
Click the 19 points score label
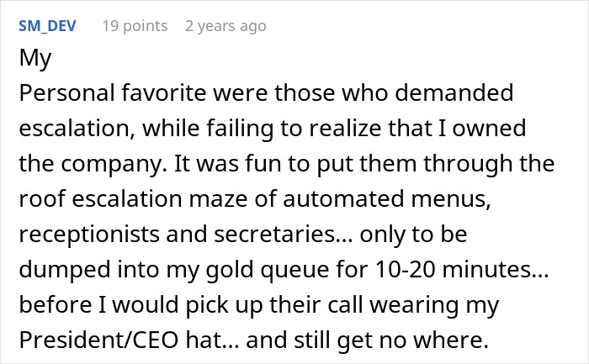135,26
